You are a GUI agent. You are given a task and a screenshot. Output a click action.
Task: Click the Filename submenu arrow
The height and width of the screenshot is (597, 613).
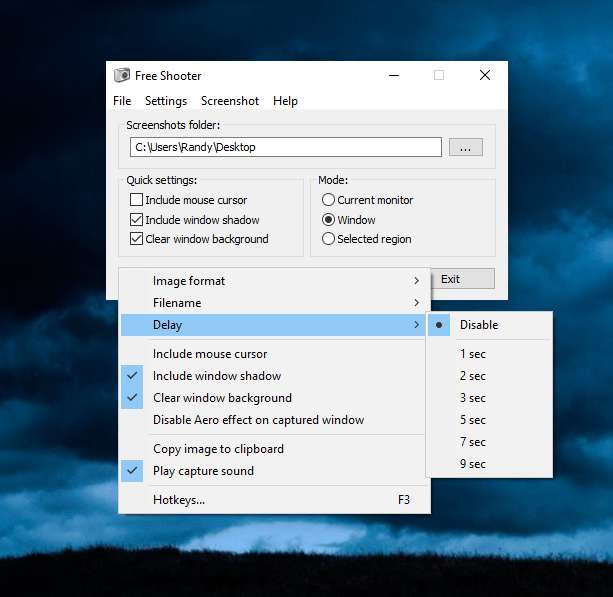(416, 303)
